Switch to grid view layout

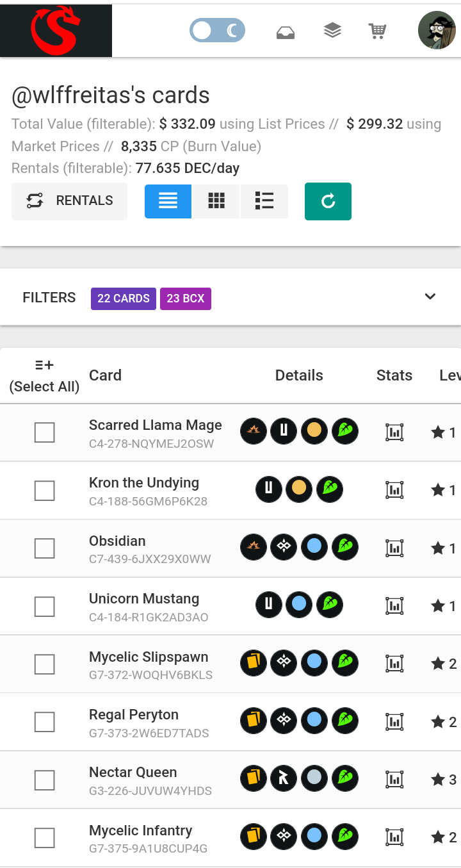(216, 201)
